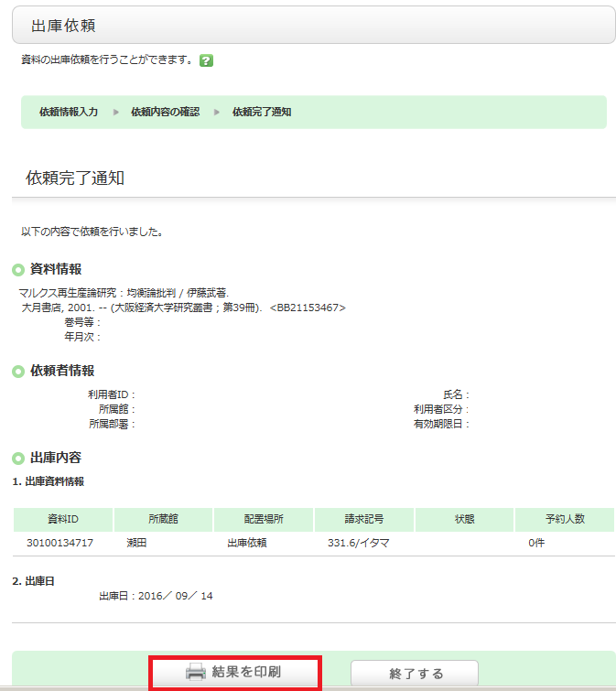The width and height of the screenshot is (616, 691).
Task: Select the 依頼情報入力 breadcrumb step
Action: pyautogui.click(x=69, y=112)
